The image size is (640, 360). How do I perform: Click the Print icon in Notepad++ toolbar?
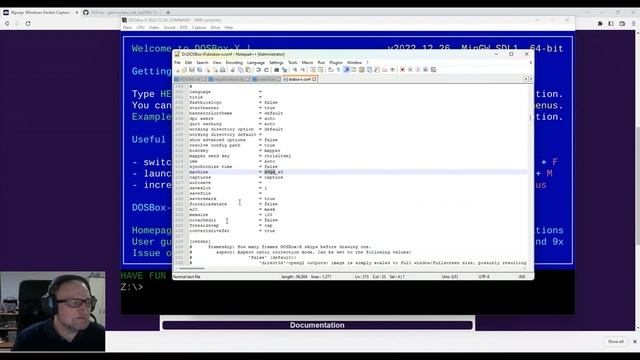coord(222,70)
